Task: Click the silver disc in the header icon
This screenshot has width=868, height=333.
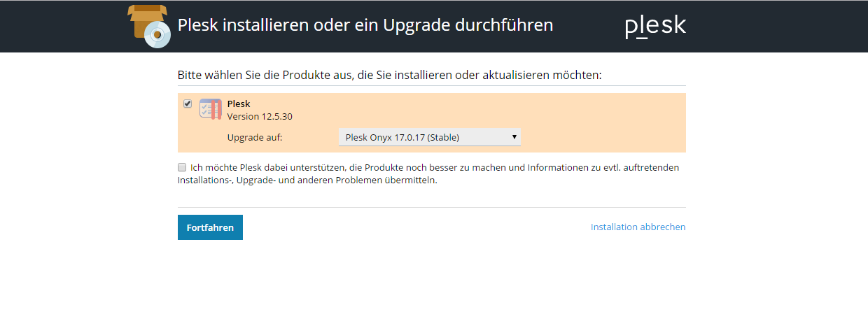Action: (157, 34)
